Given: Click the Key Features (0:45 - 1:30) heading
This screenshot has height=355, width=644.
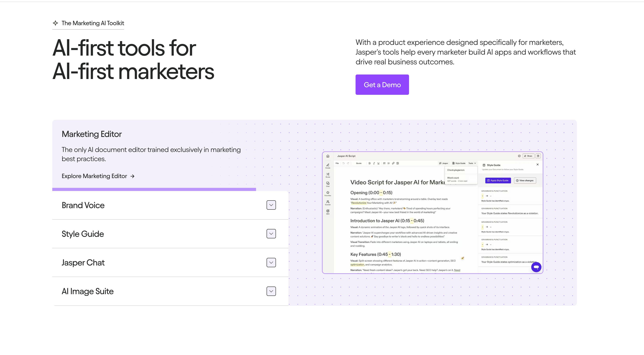Looking at the screenshot, I should point(375,254).
